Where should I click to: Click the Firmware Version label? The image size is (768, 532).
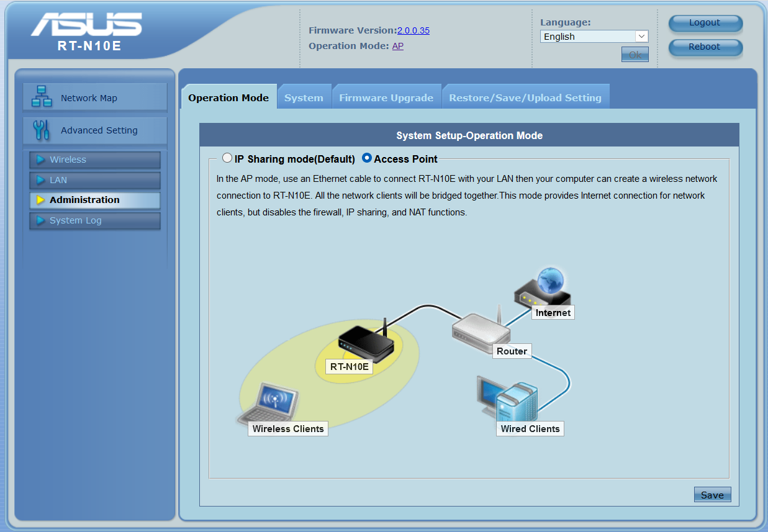[x=353, y=30]
